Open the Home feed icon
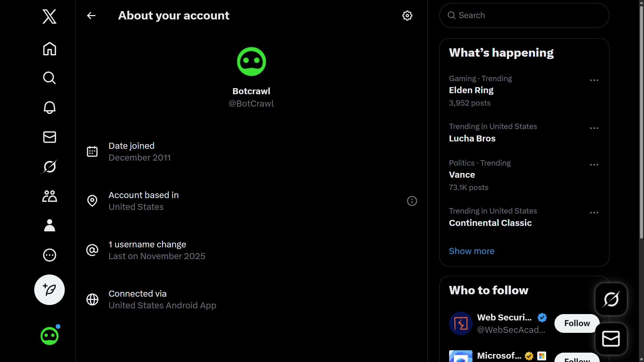 pyautogui.click(x=49, y=49)
